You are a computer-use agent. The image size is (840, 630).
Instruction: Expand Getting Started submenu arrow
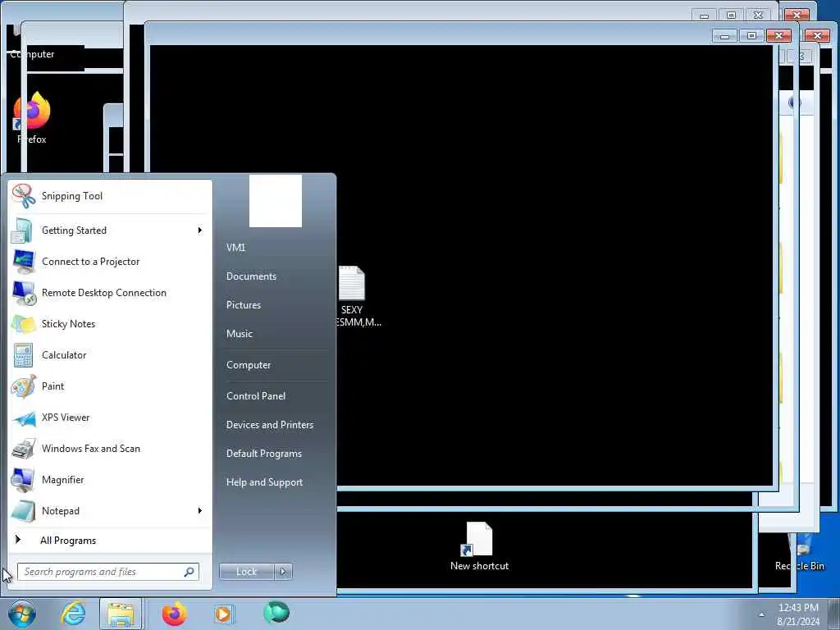200,231
